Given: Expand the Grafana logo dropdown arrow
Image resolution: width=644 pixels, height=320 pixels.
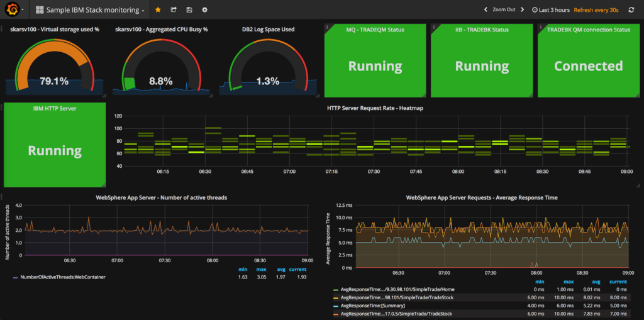Looking at the screenshot, I should click(23, 10).
